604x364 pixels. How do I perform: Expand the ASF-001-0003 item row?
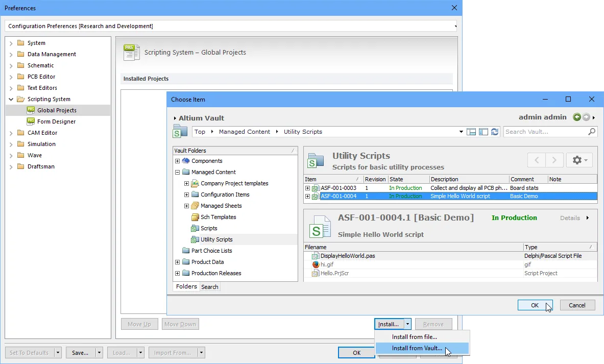click(x=307, y=188)
